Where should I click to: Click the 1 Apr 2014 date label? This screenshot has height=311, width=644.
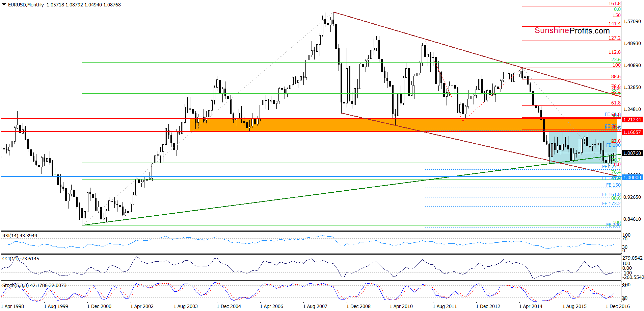(531, 306)
